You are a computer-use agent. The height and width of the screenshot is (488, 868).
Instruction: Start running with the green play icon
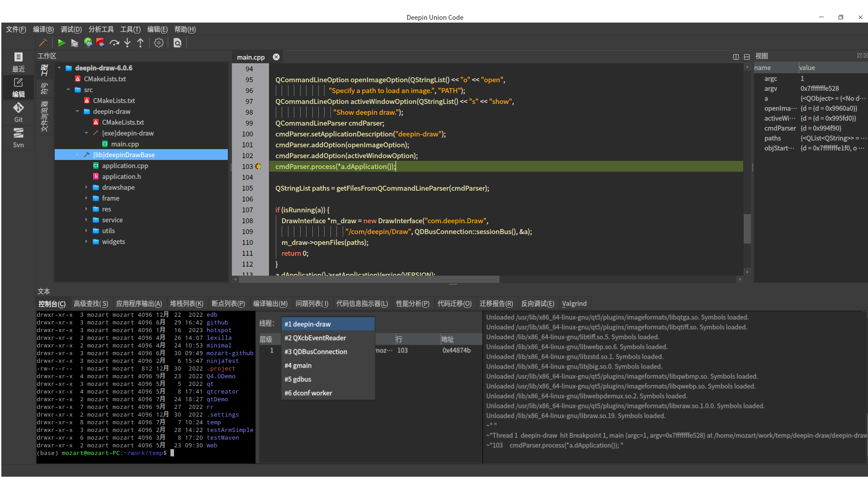[61, 42]
